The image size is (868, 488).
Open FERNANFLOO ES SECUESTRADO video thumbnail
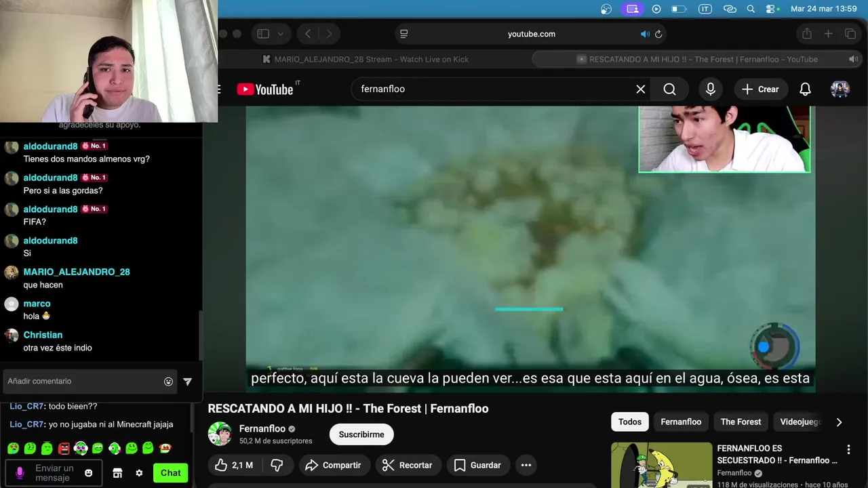click(662, 465)
